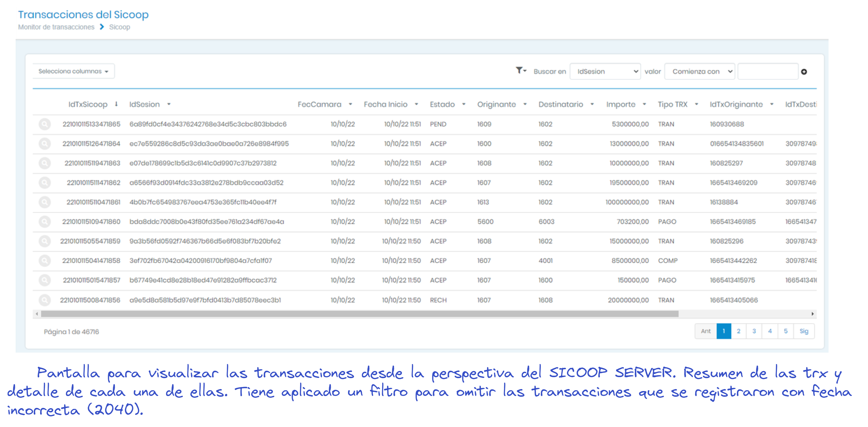Open detail magnifier for transaction 221010115041471858
The width and height of the screenshot is (868, 427).
(x=44, y=261)
